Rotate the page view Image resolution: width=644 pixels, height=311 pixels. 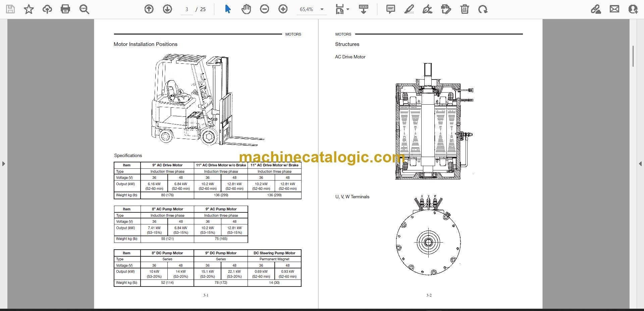click(483, 9)
